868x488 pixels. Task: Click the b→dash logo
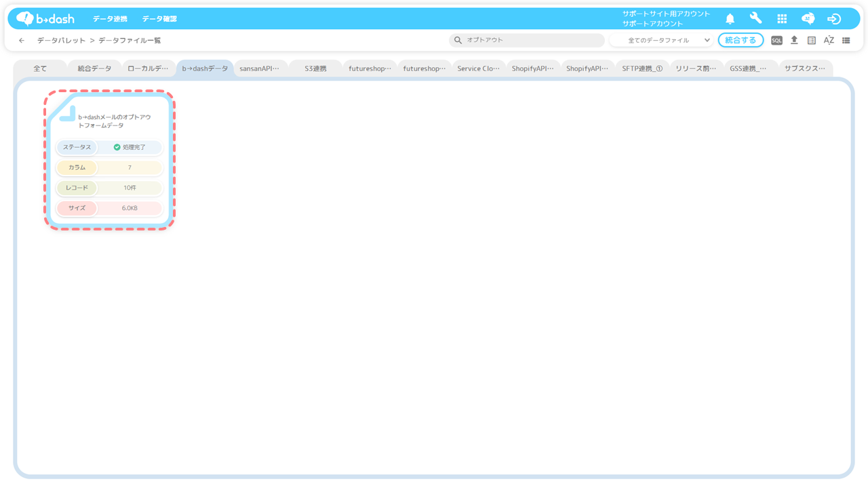(45, 18)
